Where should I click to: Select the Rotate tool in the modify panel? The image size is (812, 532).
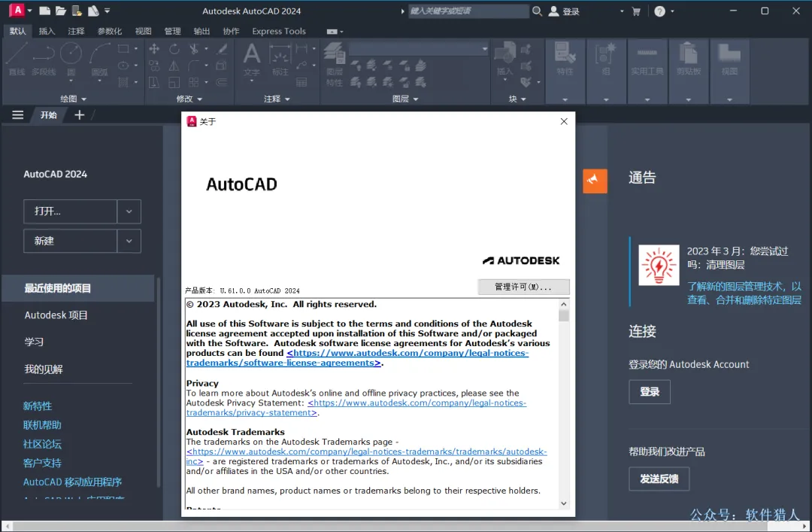pos(174,49)
